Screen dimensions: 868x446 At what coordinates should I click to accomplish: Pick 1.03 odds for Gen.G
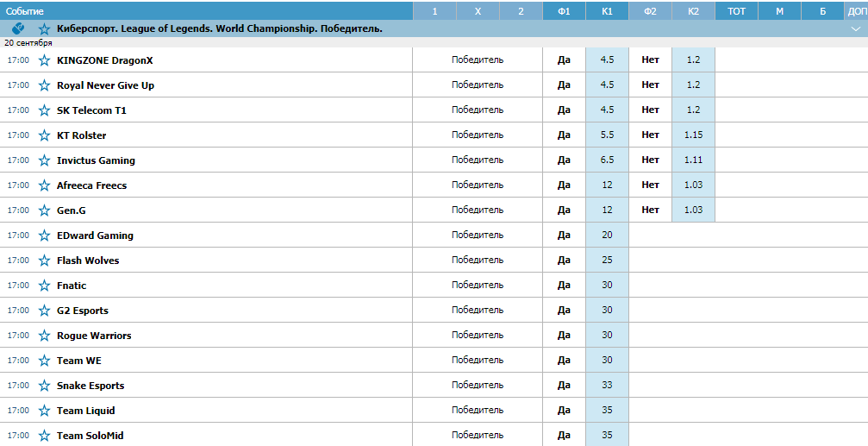click(694, 210)
